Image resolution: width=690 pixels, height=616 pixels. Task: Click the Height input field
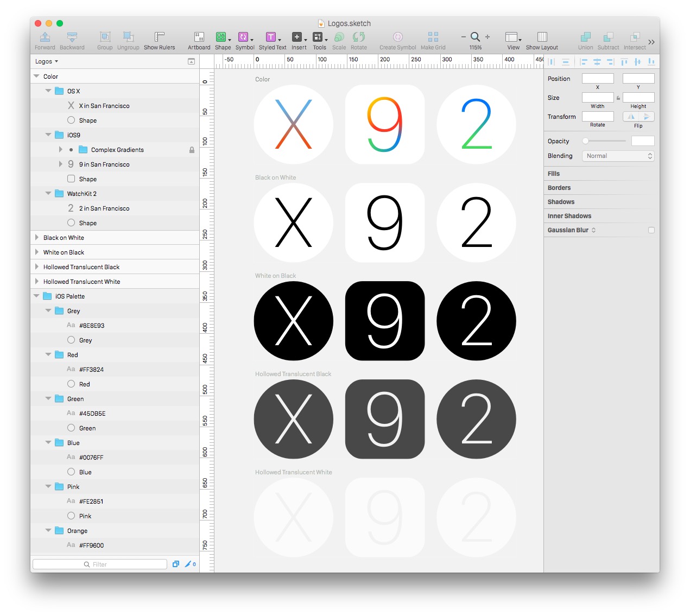coord(638,98)
